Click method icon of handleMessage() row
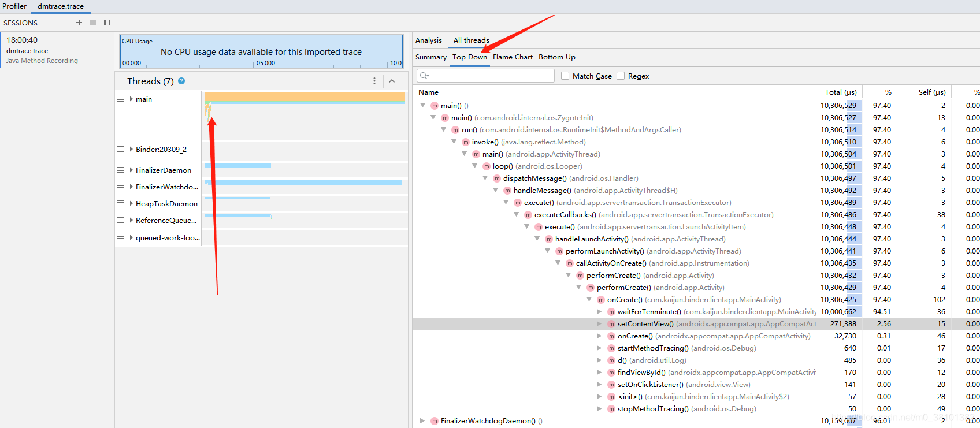This screenshot has height=428, width=980. pyautogui.click(x=507, y=190)
